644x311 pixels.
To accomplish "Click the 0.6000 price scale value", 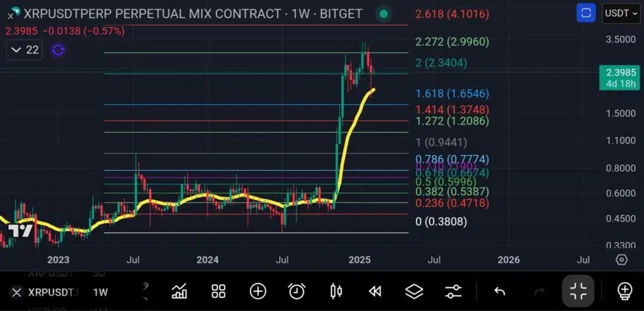I will [621, 193].
